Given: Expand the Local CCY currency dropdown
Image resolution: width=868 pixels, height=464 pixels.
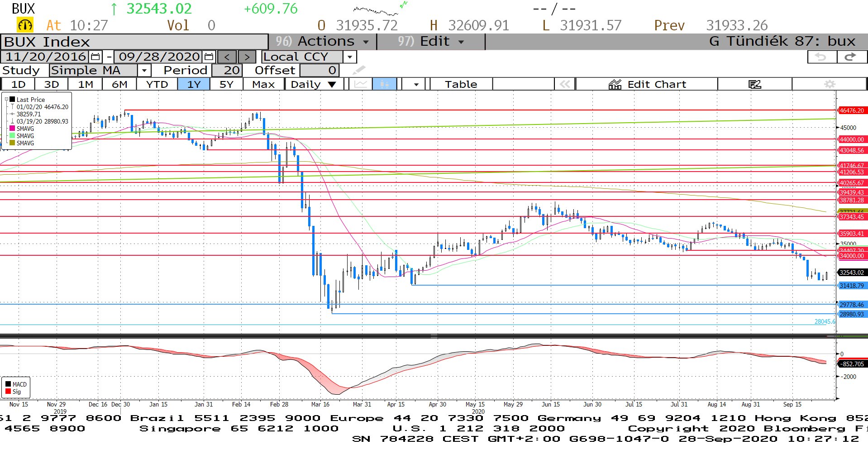Looking at the screenshot, I should pyautogui.click(x=350, y=57).
